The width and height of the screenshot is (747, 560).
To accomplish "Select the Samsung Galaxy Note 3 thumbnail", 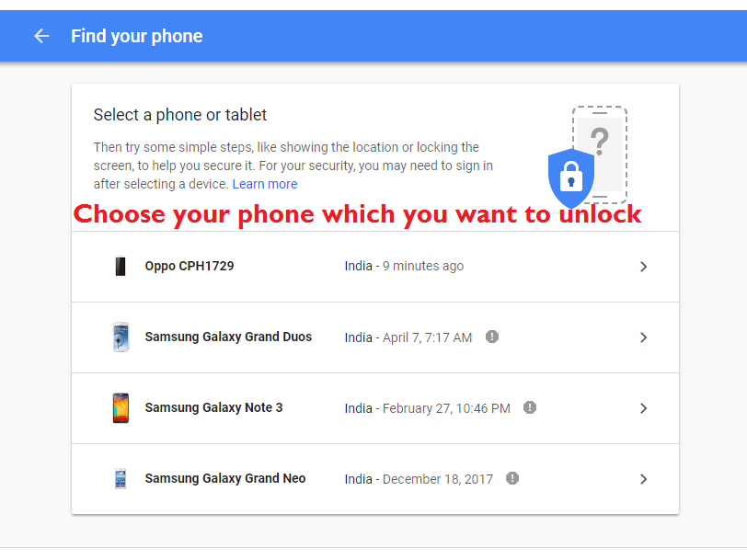I will click(x=121, y=407).
